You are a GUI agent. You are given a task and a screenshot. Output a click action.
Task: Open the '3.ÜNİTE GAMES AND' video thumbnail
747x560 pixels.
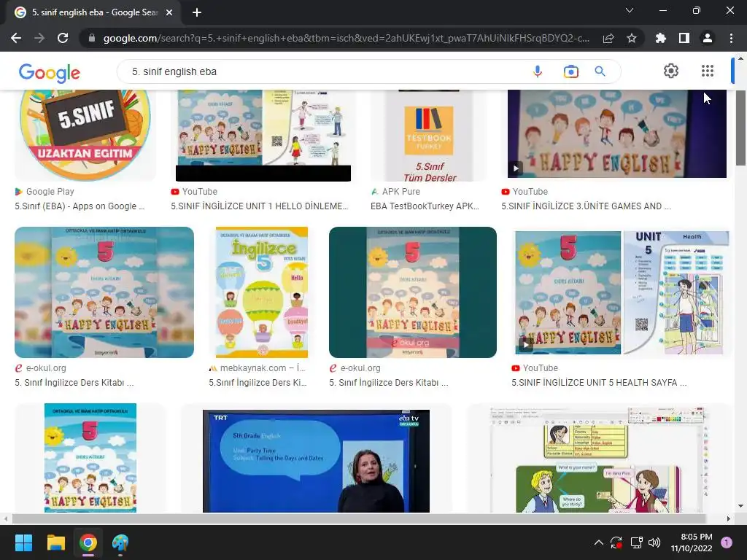(617, 134)
